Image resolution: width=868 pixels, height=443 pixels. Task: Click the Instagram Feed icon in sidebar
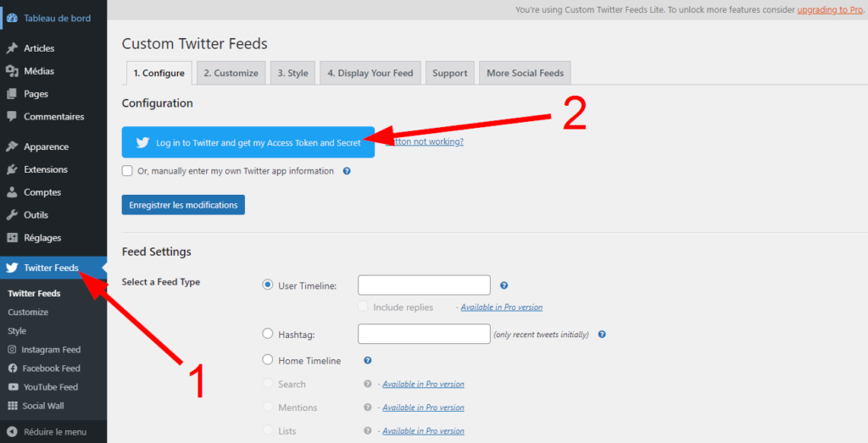[13, 350]
